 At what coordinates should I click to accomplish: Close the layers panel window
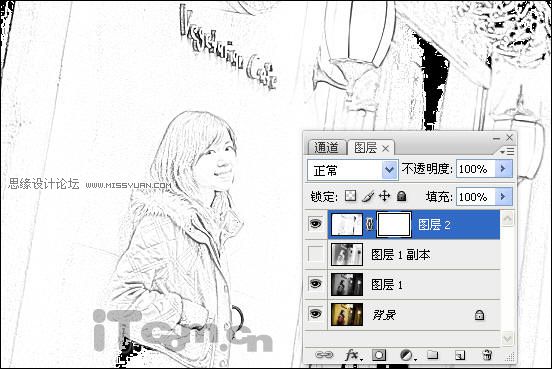pos(509,137)
